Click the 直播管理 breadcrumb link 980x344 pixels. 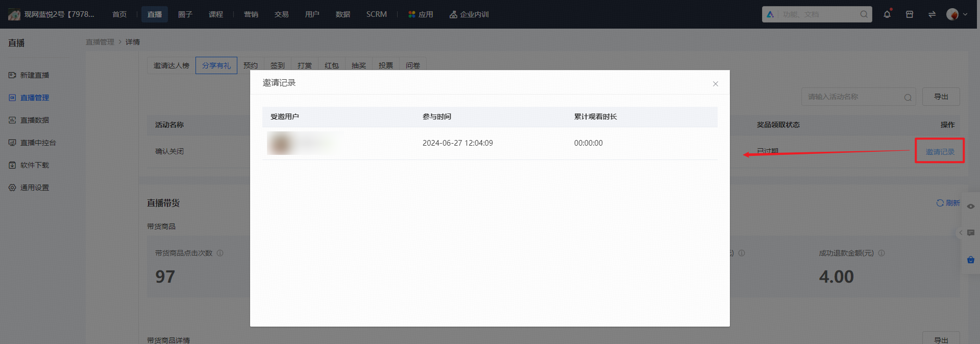pos(100,42)
